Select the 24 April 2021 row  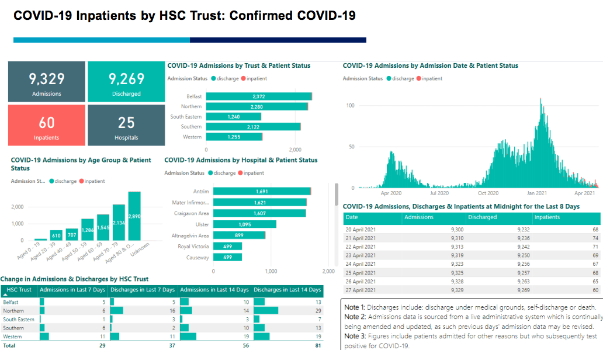[x=472, y=264]
